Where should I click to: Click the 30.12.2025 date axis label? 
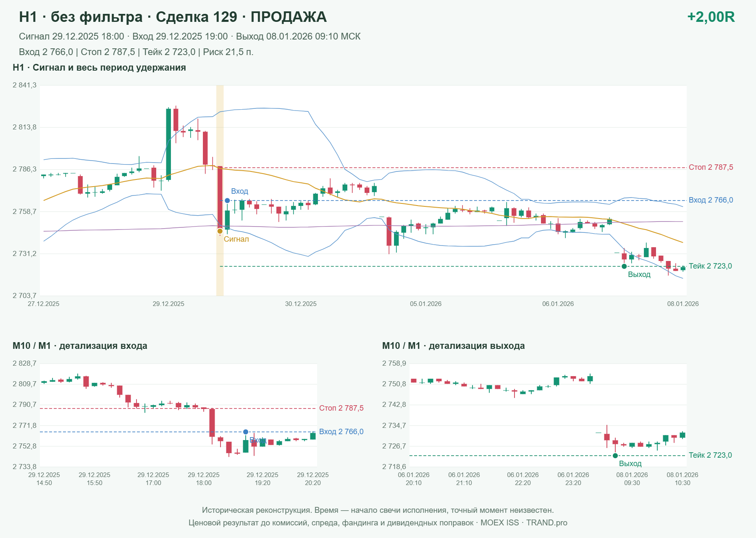click(x=301, y=304)
